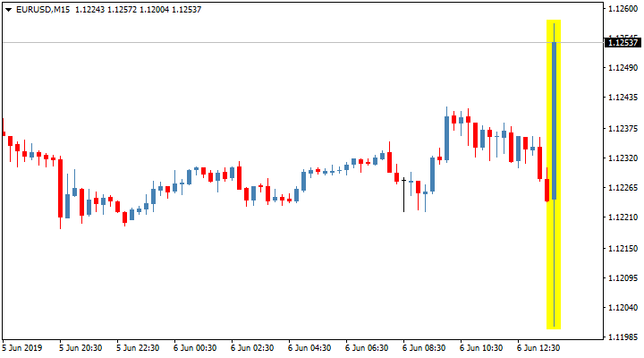The image size is (644, 358).
Task: Click the 1.12150 price axis label
Action: click(623, 248)
